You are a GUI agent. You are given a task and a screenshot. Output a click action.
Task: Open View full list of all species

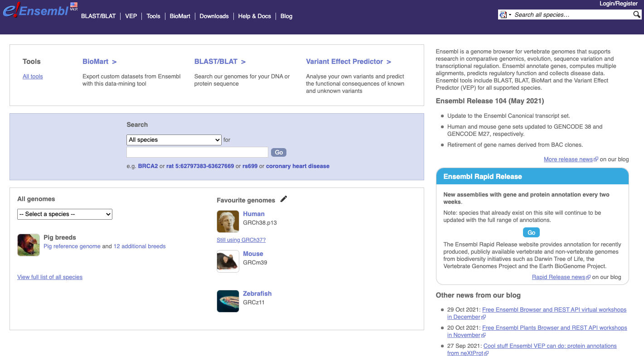point(50,277)
